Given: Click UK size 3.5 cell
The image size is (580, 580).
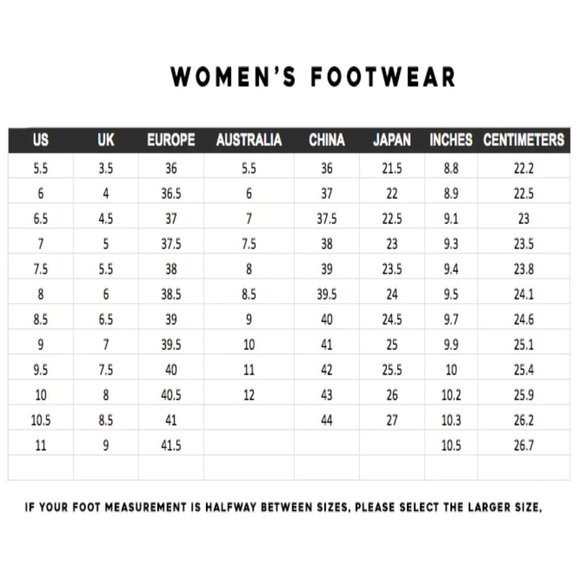Looking at the screenshot, I should 106,169.
